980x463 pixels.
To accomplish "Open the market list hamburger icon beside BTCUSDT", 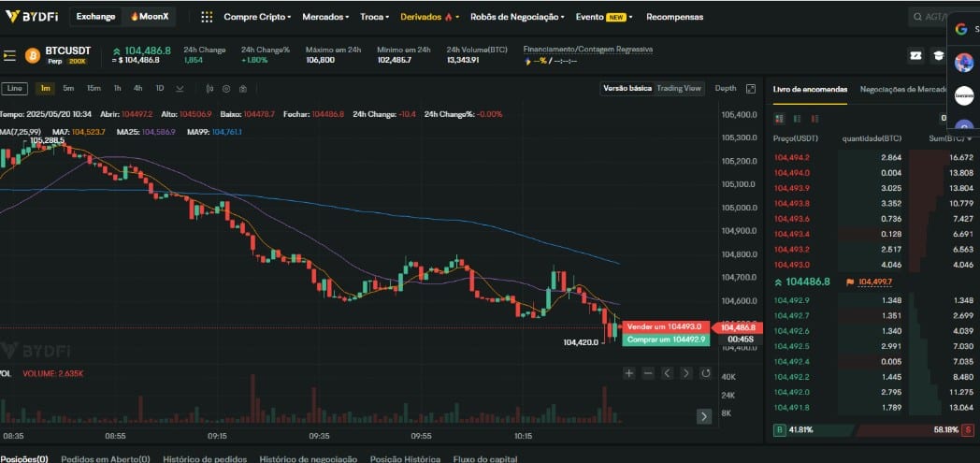I will point(9,55).
